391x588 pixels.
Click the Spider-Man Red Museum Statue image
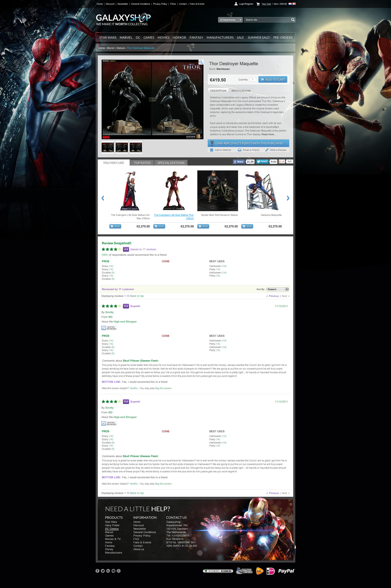tap(217, 191)
